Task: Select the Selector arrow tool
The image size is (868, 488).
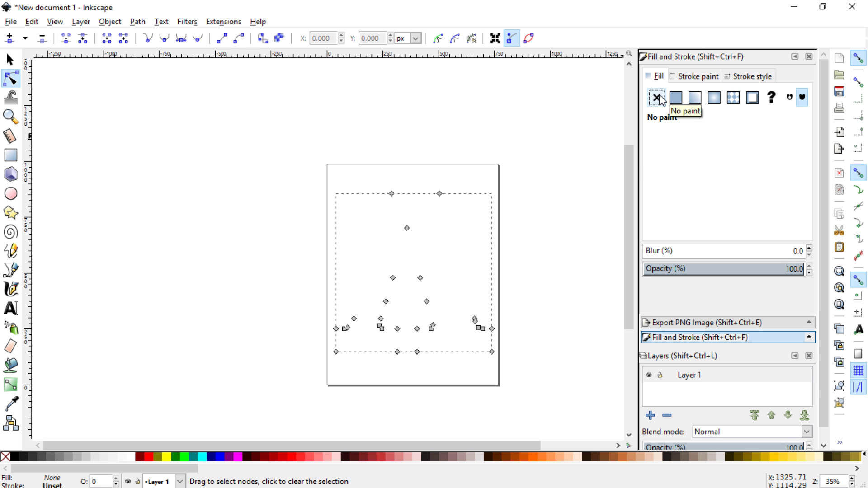Action: click(x=10, y=60)
